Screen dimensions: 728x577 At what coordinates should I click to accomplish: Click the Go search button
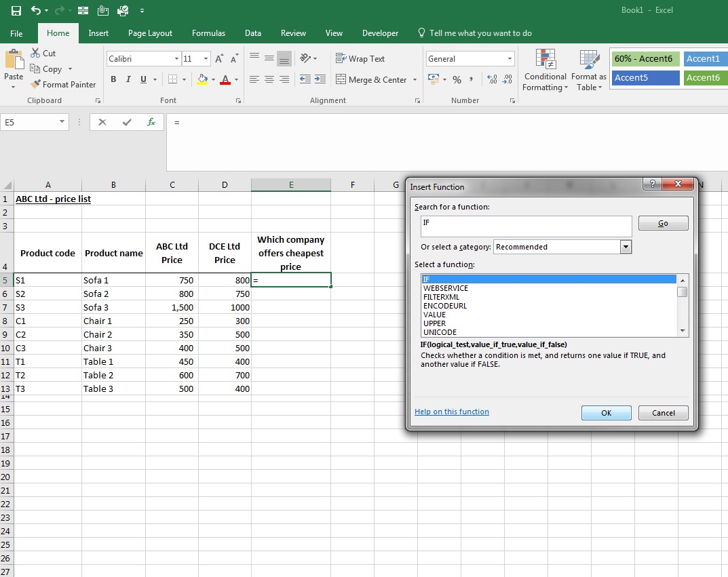click(664, 223)
